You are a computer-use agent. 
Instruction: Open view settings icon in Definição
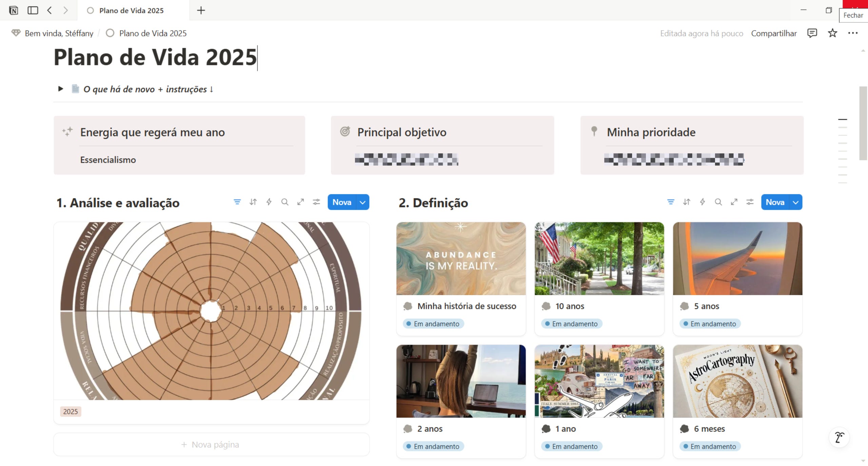(750, 202)
